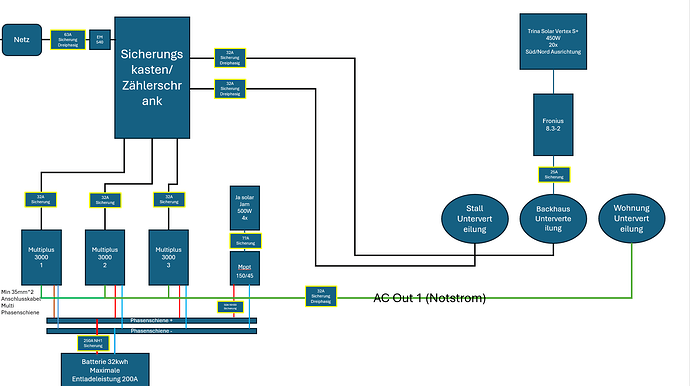This screenshot has height=386, width=690.
Task: Click the fuse between Ja solar and Mppt
Action: 246,241
